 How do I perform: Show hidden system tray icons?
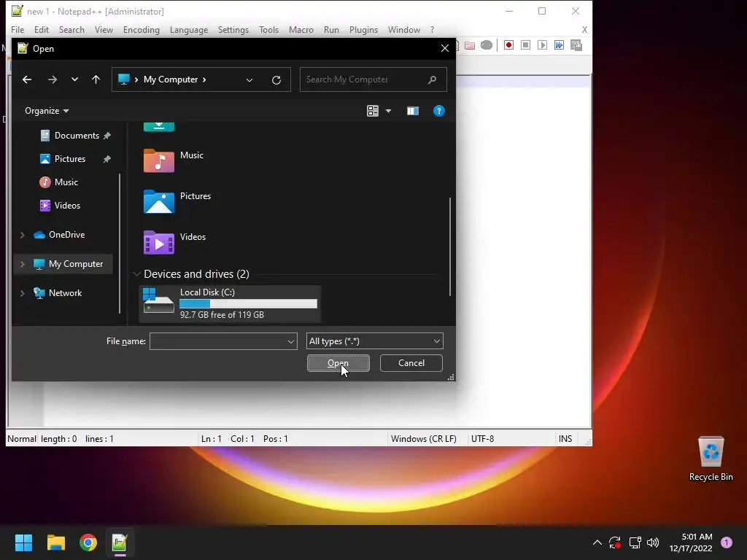597,542
